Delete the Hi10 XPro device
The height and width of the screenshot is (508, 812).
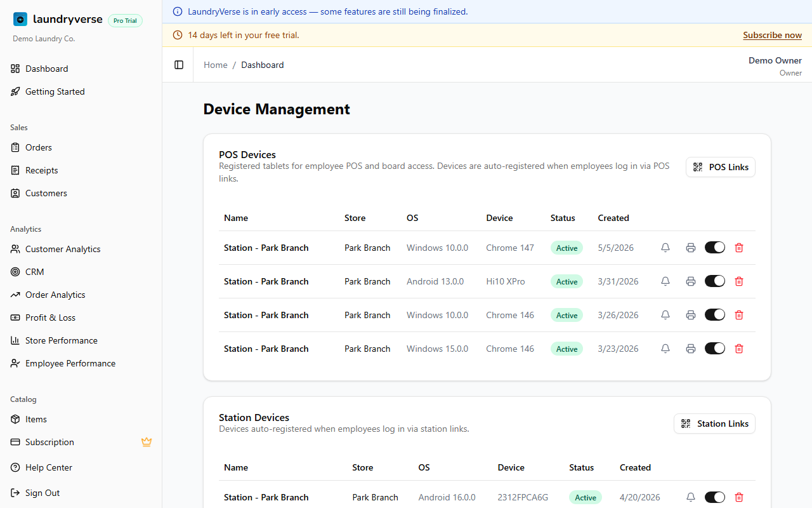tap(739, 281)
